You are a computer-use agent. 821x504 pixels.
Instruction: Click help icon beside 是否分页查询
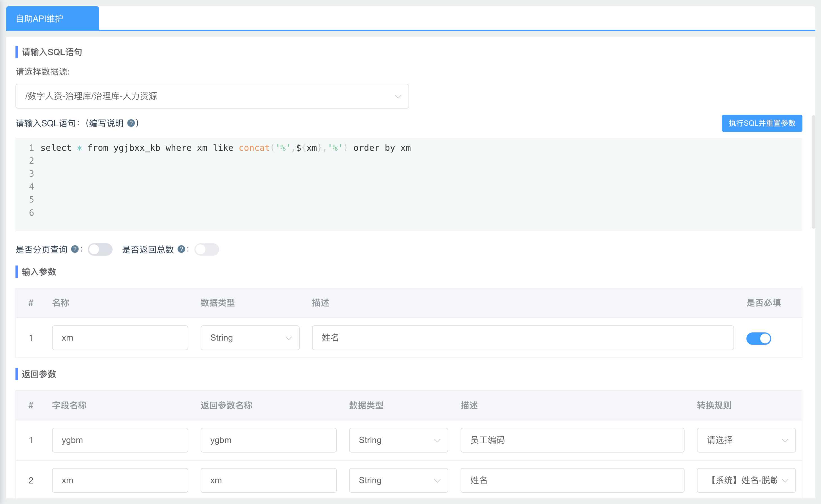tap(75, 249)
